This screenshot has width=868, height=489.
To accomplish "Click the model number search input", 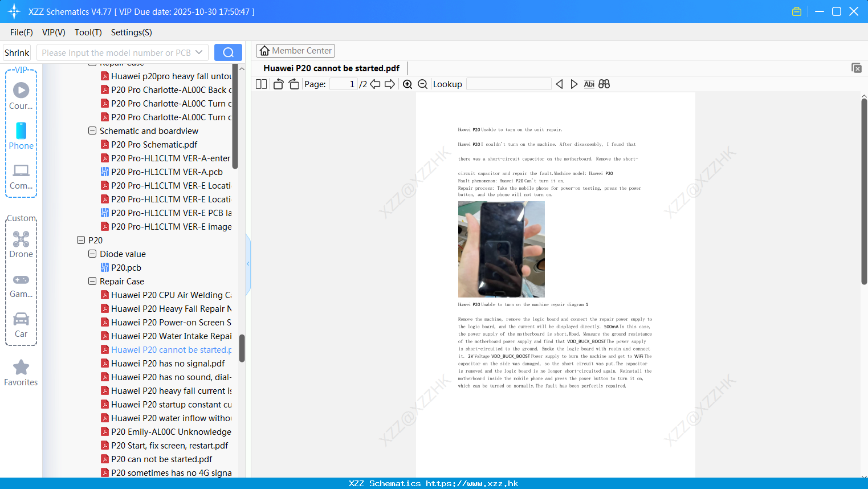I will [116, 52].
